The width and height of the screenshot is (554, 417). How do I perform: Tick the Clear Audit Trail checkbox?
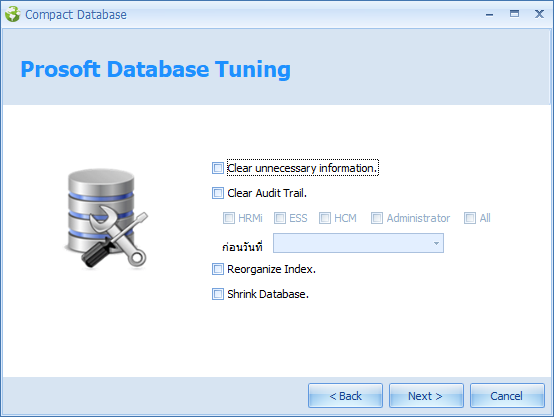point(218,193)
